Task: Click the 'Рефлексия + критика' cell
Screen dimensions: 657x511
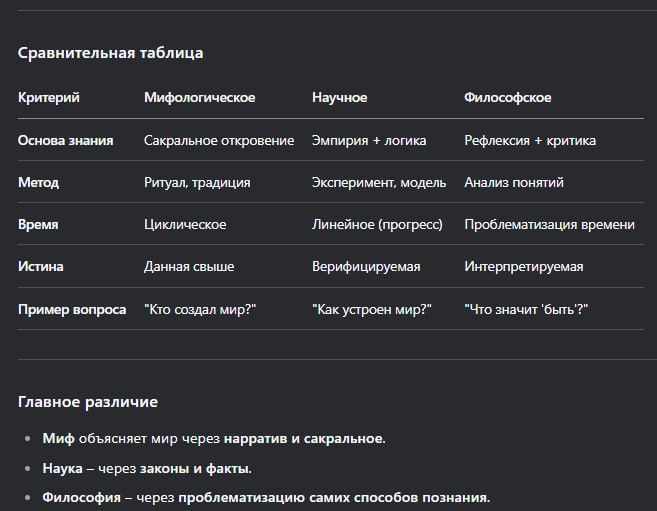Action: (530, 140)
